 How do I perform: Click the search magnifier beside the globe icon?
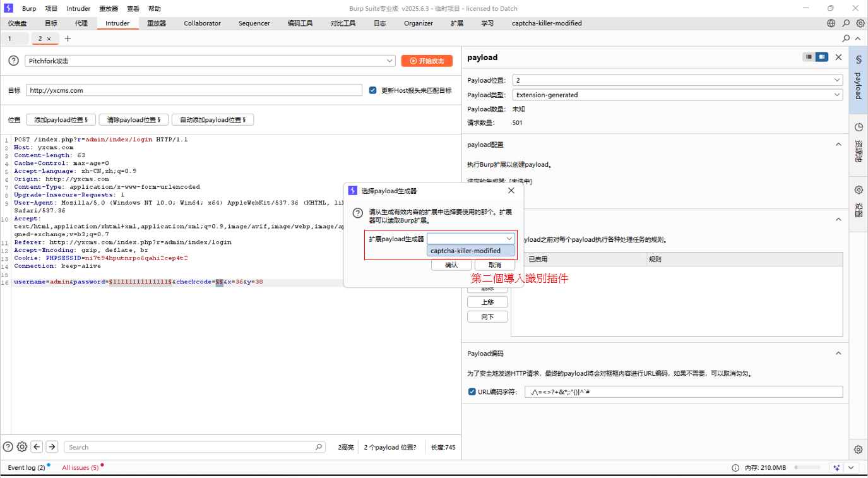(846, 23)
